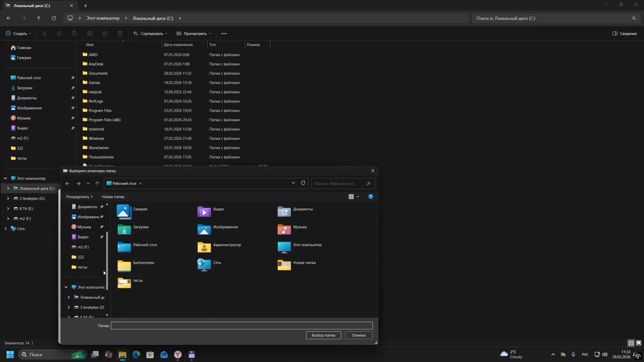Image resolution: width=644 pixels, height=362 pixels.
Task: Select the Администратор user folder
Action: point(204,247)
